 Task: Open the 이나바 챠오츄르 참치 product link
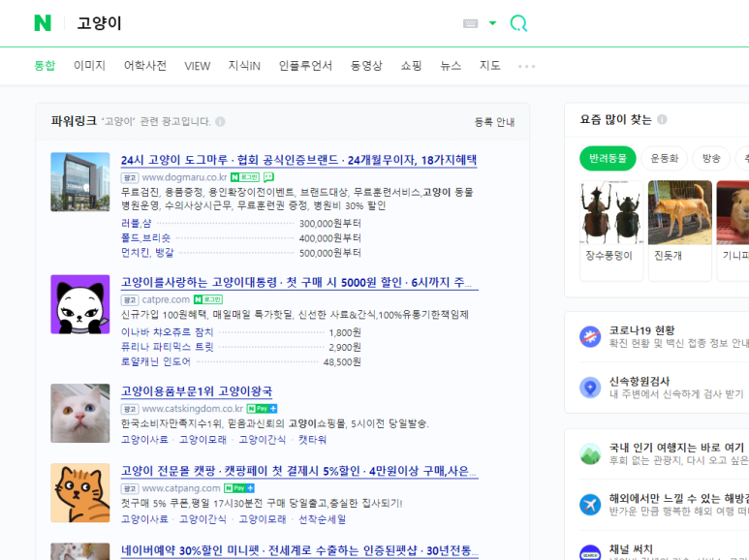[x=168, y=332]
